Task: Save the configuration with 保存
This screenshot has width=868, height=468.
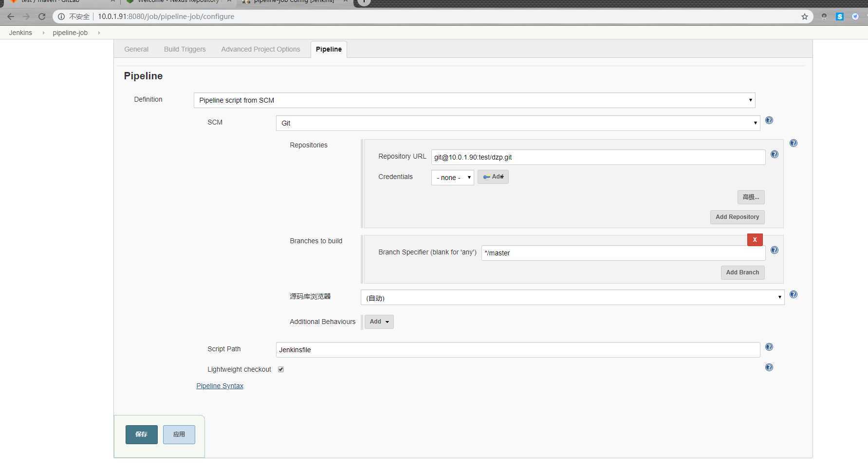Action: coord(142,434)
